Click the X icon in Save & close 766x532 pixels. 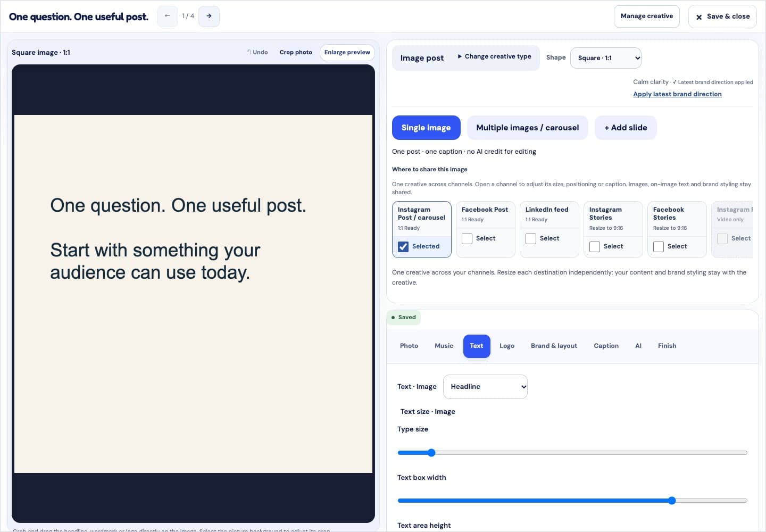click(x=699, y=17)
